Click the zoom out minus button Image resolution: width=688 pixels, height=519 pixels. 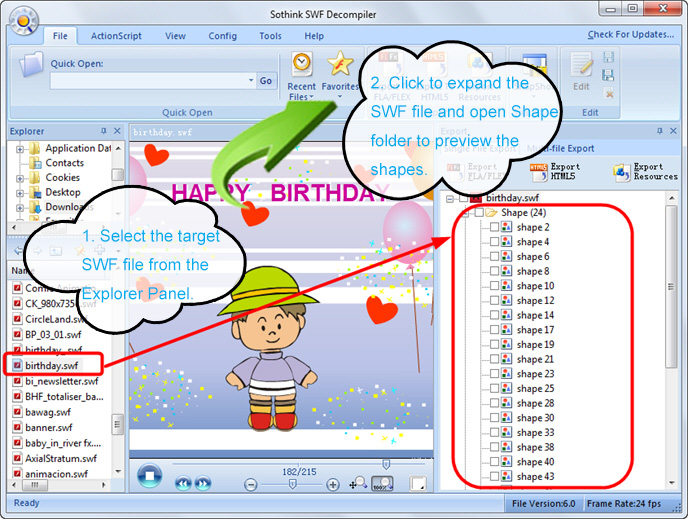click(x=251, y=485)
